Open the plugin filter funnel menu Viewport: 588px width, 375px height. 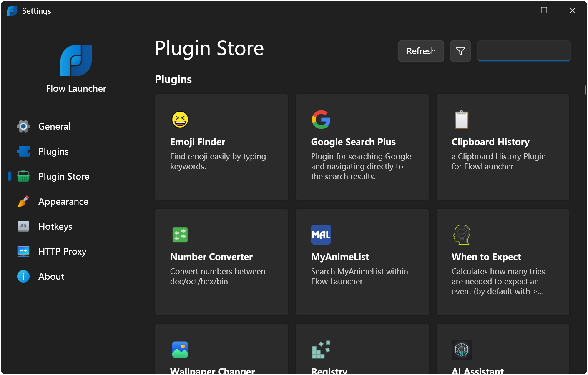coord(460,51)
